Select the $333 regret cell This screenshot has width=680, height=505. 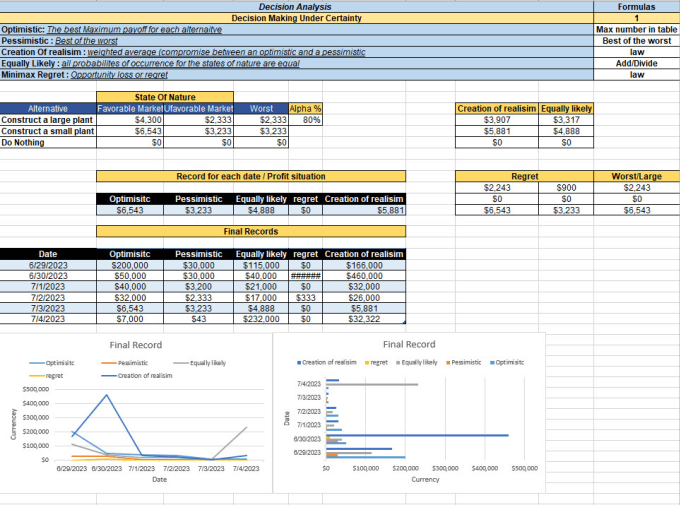coord(305,297)
